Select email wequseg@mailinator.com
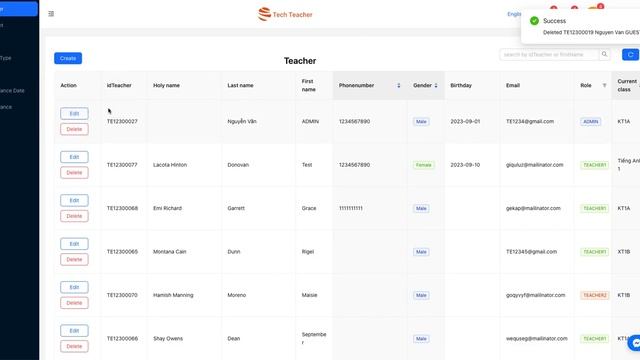Image resolution: width=640 pixels, height=360 pixels. point(537,338)
